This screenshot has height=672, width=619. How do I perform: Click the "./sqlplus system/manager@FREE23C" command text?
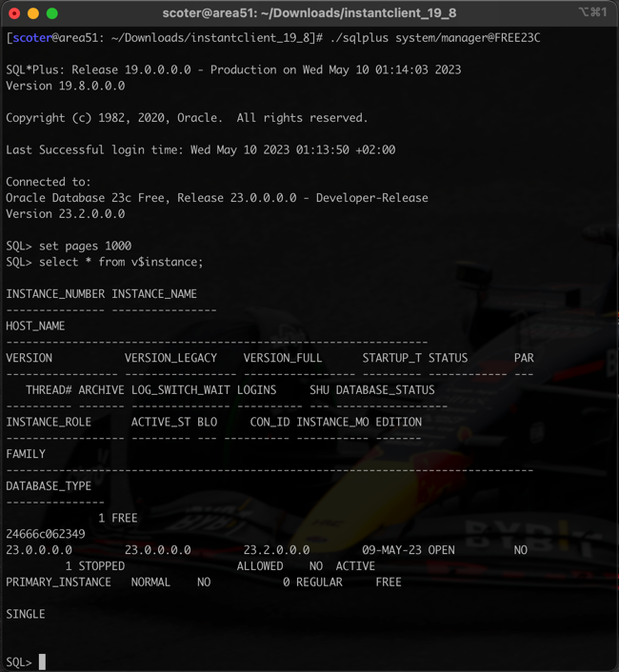pyautogui.click(x=435, y=38)
